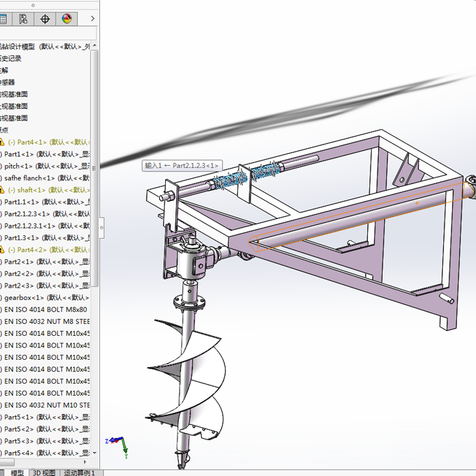Click the warning icon beside shaft<1>
The height and width of the screenshot is (476, 476).
2,190
